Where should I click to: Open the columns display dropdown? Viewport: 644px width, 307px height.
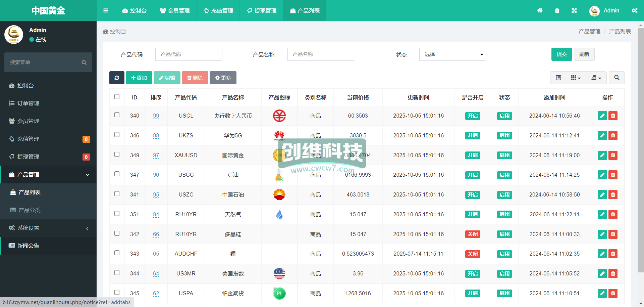[x=576, y=78]
